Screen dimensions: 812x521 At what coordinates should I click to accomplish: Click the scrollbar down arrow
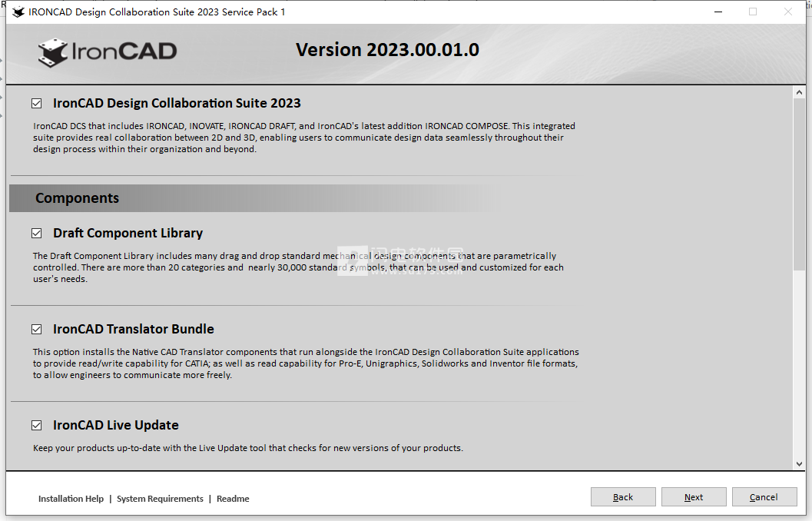click(799, 464)
